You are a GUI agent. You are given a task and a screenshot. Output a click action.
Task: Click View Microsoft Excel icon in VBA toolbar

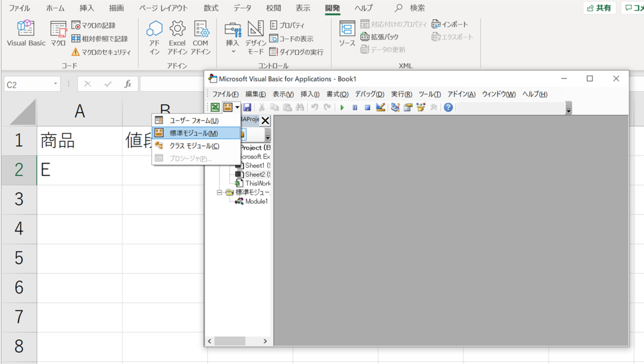(x=215, y=107)
